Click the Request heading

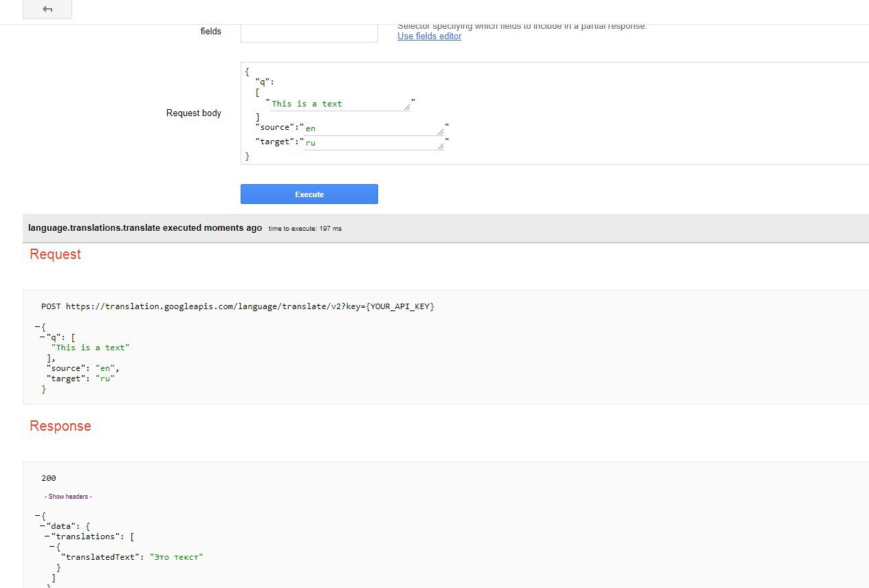(x=55, y=254)
